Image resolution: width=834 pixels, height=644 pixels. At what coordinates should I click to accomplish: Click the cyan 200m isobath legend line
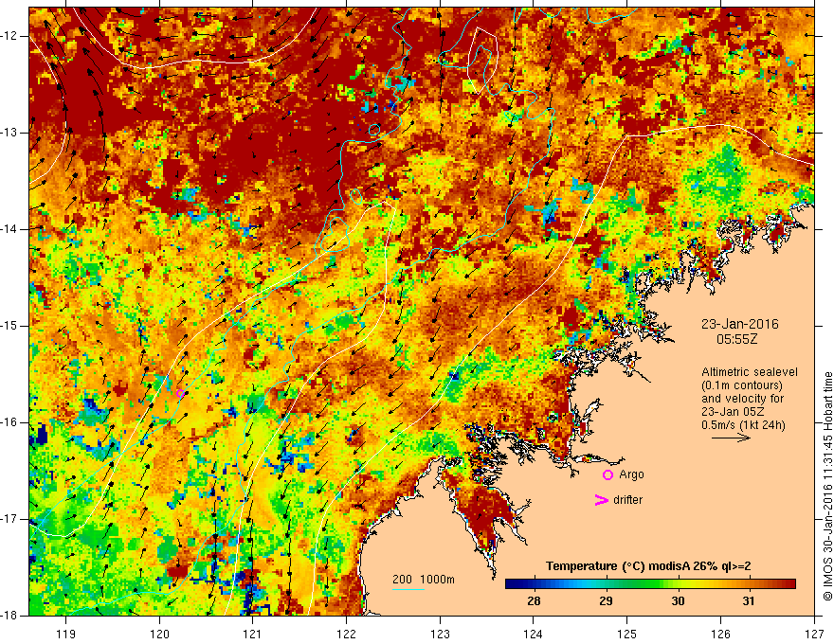tap(408, 589)
